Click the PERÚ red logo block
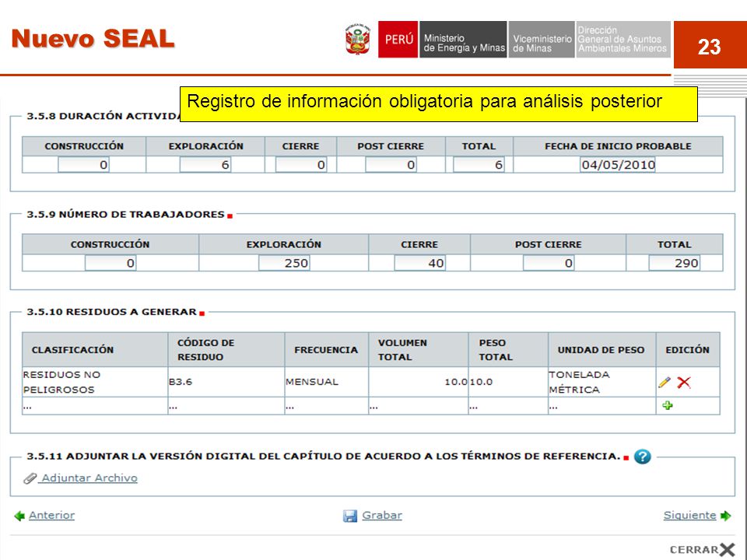 point(398,40)
